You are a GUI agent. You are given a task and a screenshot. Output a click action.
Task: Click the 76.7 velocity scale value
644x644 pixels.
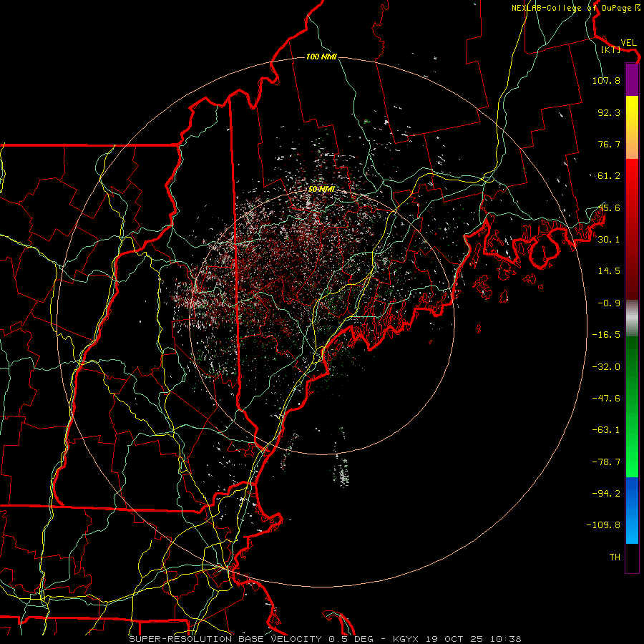click(609, 144)
